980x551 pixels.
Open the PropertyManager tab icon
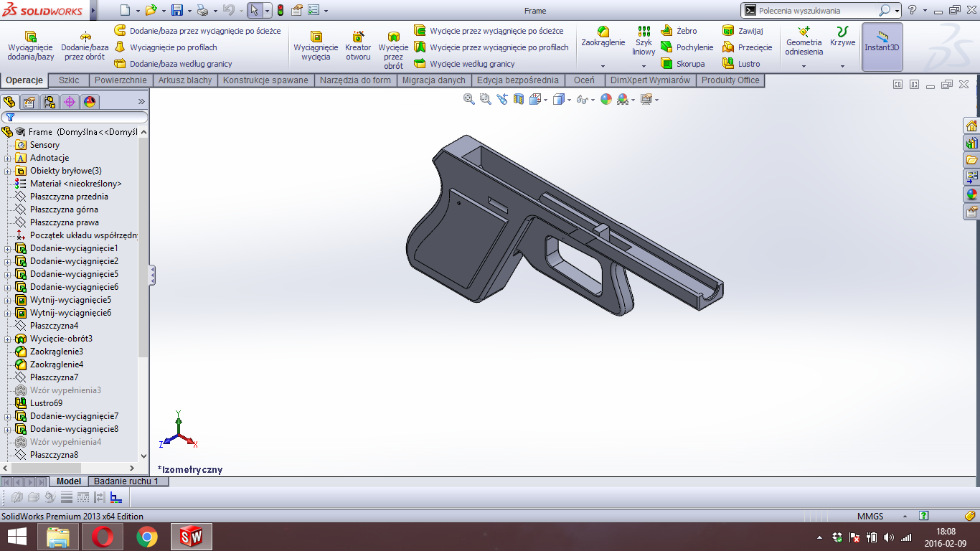click(x=29, y=102)
